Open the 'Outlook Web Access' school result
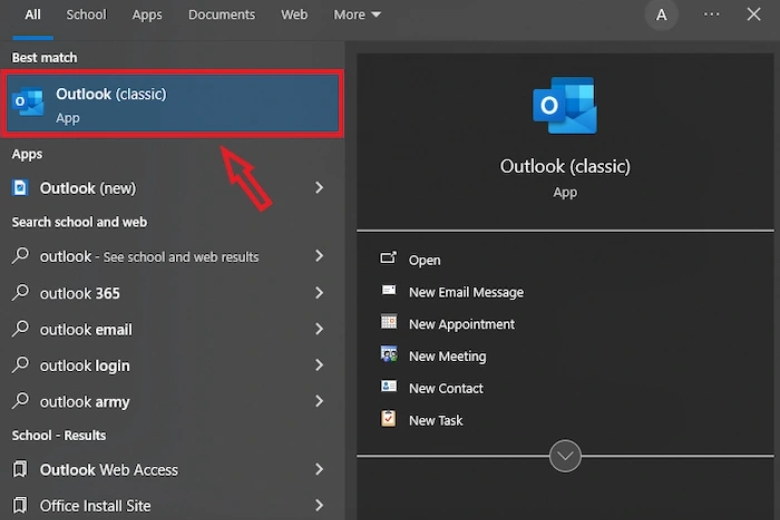The height and width of the screenshot is (520, 780). coord(109,470)
